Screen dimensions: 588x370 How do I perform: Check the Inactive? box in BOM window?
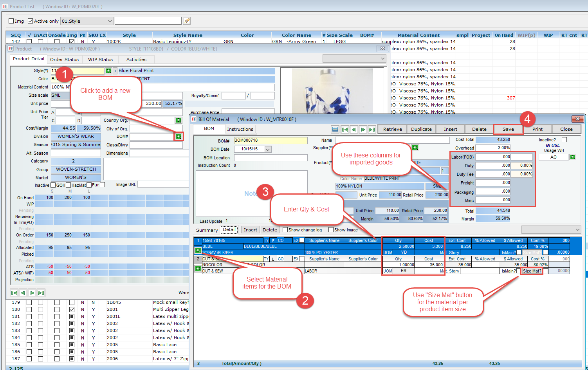pos(564,140)
